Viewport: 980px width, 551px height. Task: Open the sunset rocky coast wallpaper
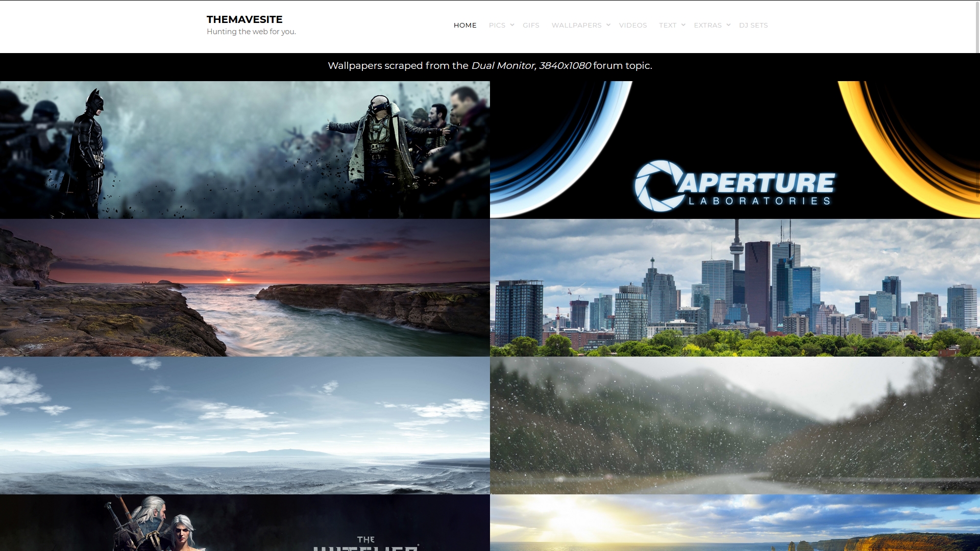[x=245, y=288]
